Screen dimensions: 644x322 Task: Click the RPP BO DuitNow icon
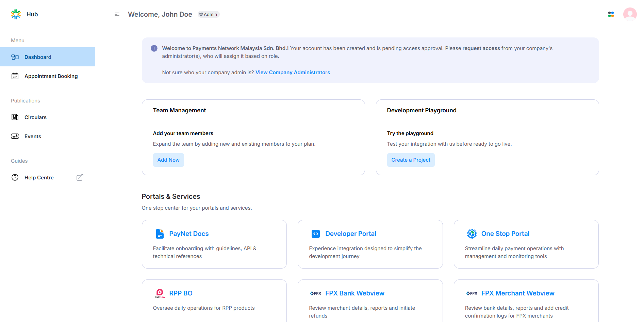[x=160, y=293]
